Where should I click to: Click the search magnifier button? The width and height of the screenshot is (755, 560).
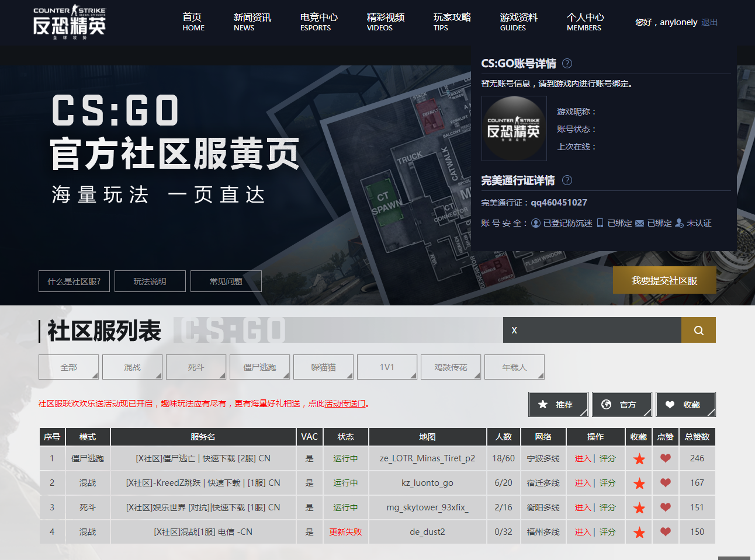point(698,331)
